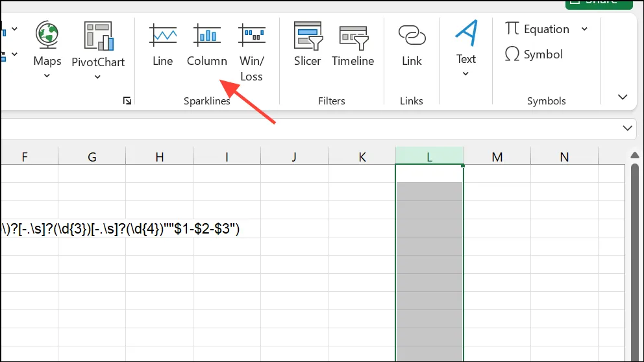Collapse the ribbon with the chevron
This screenshot has width=644, height=362.
point(623,97)
